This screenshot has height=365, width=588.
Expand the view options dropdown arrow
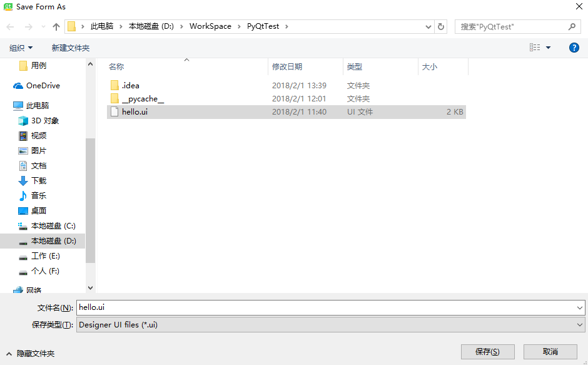point(549,48)
